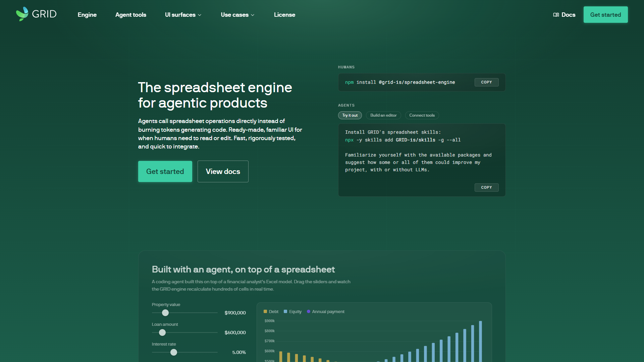Click the Interest rate slider handle
This screenshot has width=644, height=362.
click(x=174, y=352)
